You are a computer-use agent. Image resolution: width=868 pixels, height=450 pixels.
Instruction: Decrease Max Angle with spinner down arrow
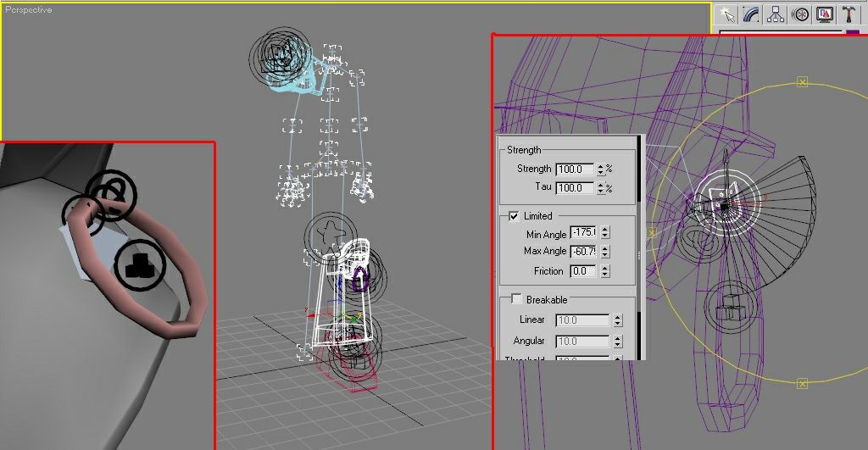point(605,254)
